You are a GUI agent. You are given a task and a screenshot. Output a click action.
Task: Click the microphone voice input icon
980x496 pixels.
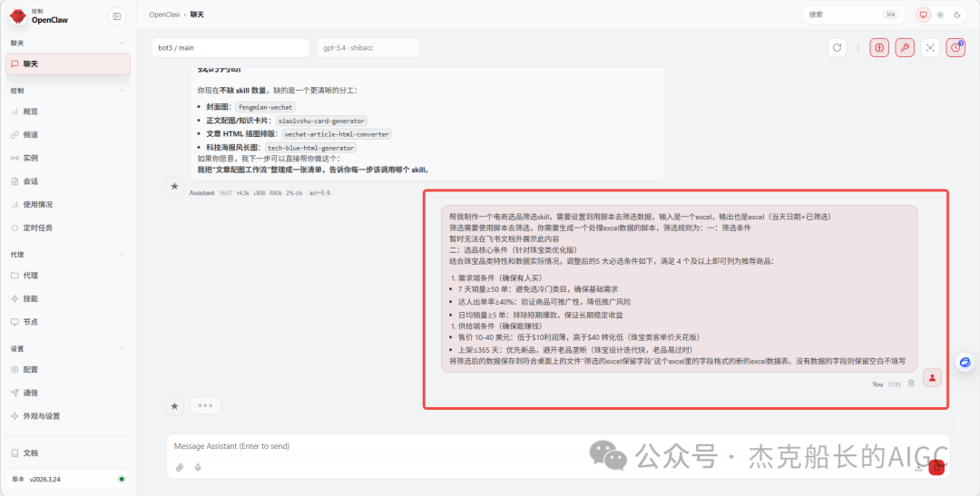pos(198,467)
